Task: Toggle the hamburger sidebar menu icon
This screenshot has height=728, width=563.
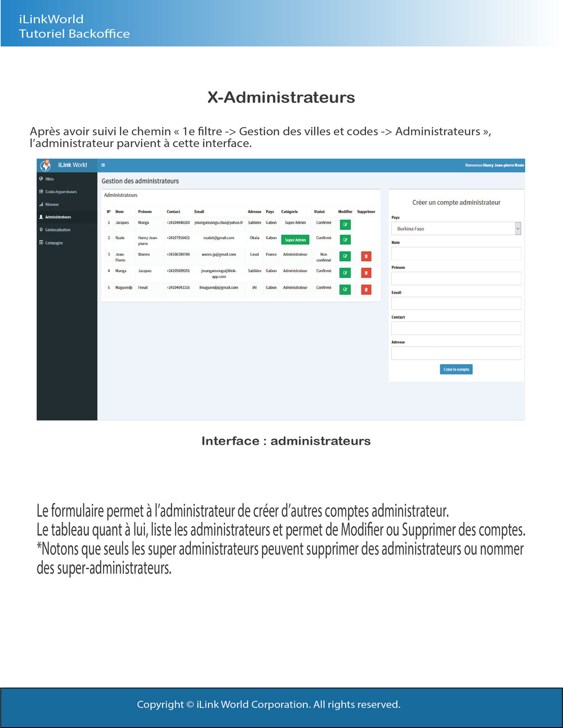Action: pyautogui.click(x=103, y=165)
